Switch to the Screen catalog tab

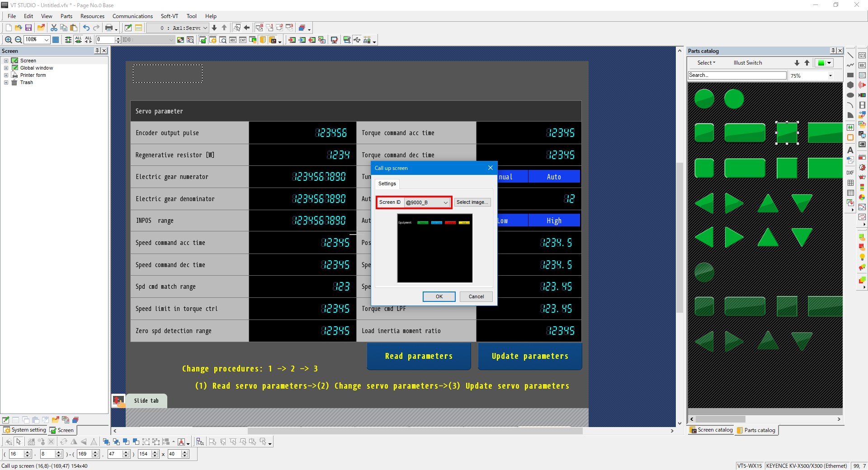point(711,430)
